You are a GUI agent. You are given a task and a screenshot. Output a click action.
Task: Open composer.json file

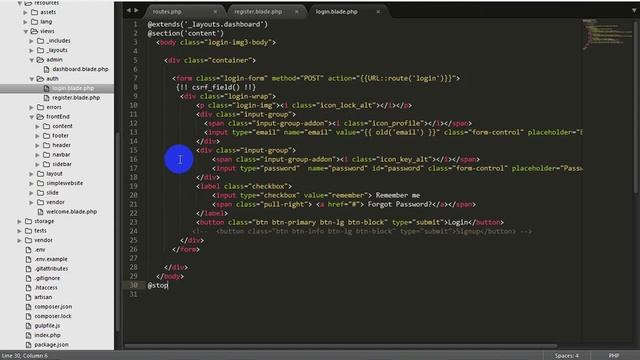tap(53, 307)
